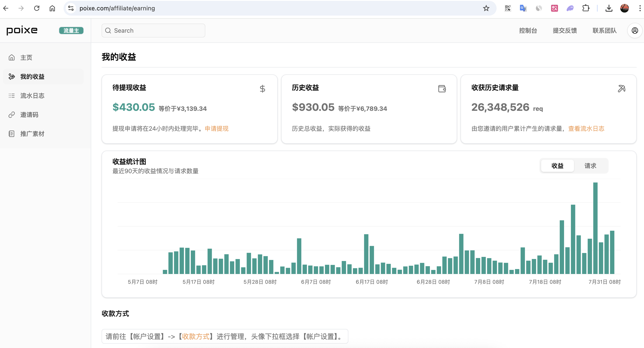Open the Chrome three-dot menu
The image size is (644, 348).
point(640,8)
